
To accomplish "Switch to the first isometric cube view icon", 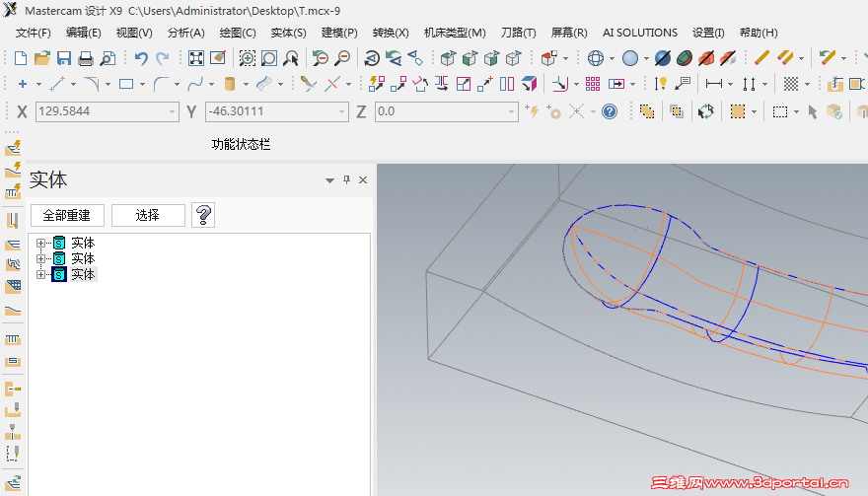I will pyautogui.click(x=448, y=58).
